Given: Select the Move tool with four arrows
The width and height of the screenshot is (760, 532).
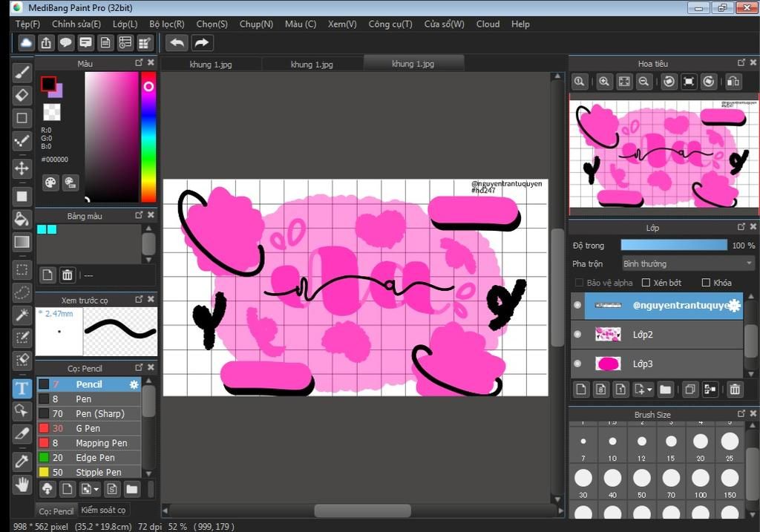Looking at the screenshot, I should 22,168.
